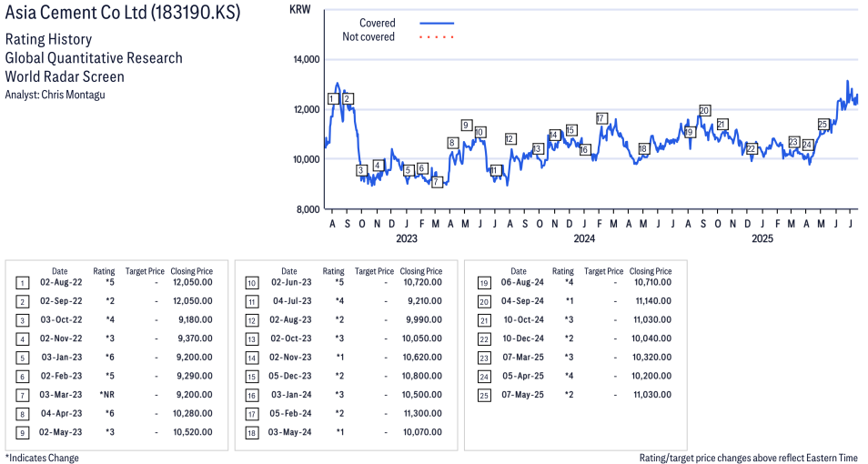Click closing price 11,300.00

[423, 414]
